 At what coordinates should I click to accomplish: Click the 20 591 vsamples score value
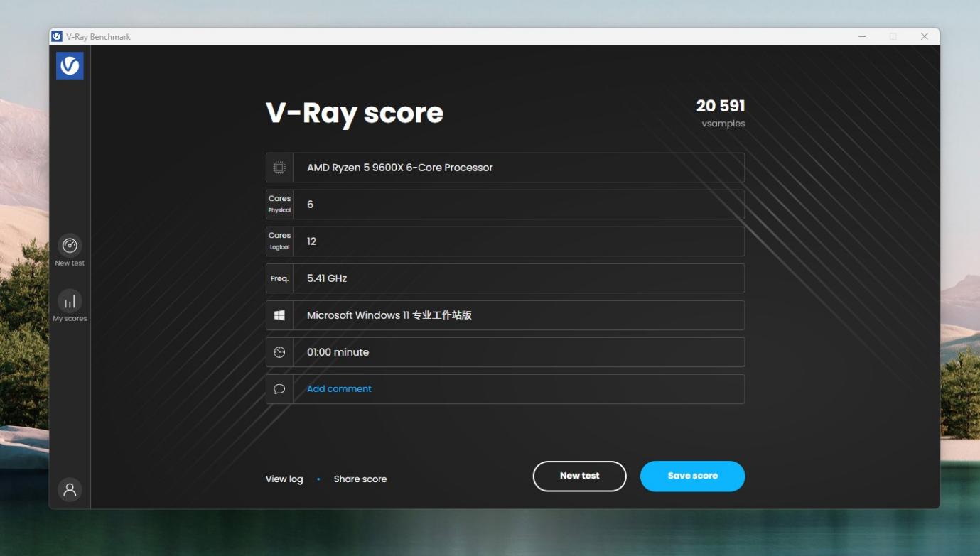pos(721,106)
